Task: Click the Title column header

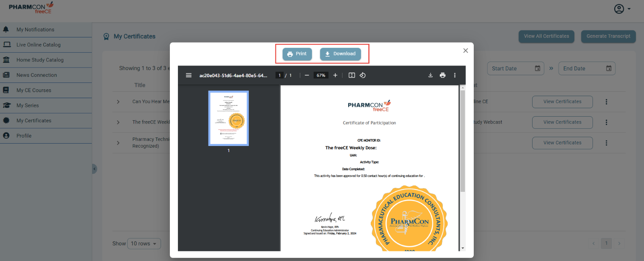Action: (140, 85)
